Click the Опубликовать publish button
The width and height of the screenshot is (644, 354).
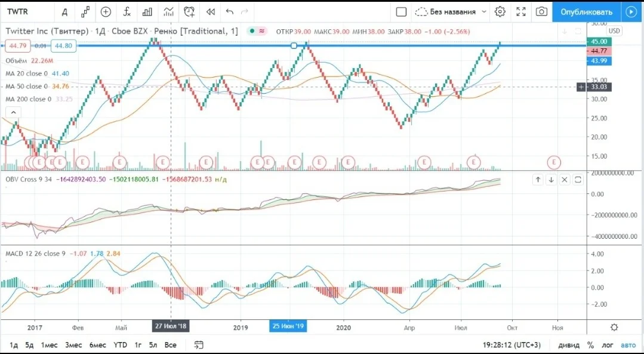point(586,12)
